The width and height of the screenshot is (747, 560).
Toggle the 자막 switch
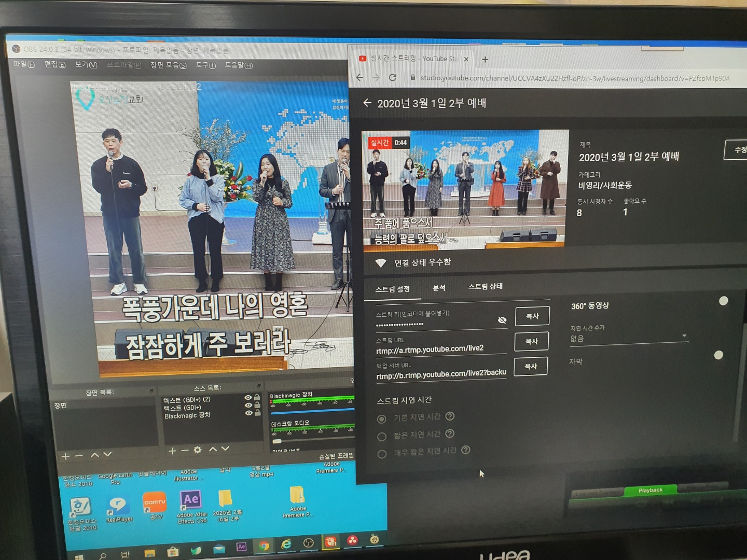pyautogui.click(x=718, y=355)
